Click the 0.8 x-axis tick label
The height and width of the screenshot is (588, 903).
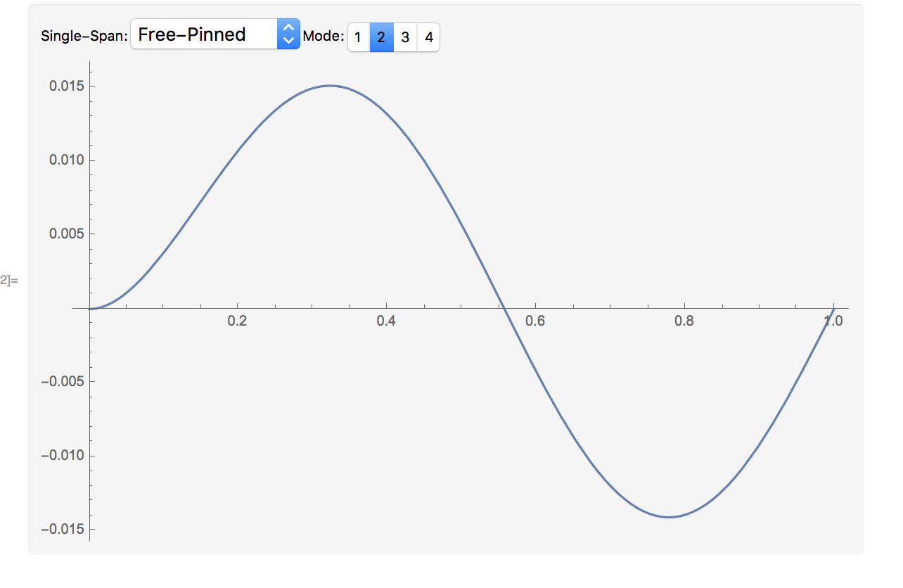684,321
